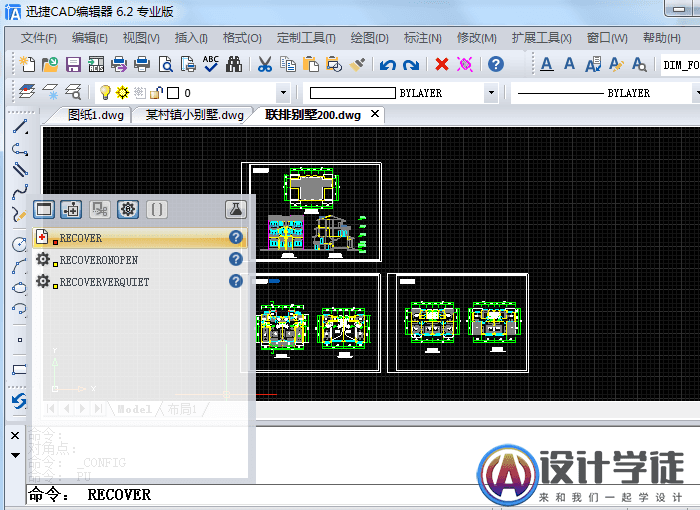Open the 绘图(D) menu

pos(370,38)
